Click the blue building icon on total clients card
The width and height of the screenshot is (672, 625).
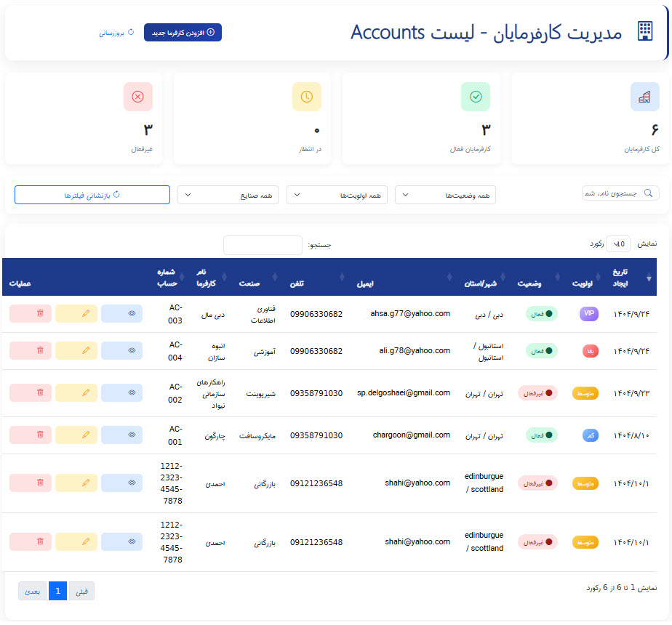(x=643, y=97)
